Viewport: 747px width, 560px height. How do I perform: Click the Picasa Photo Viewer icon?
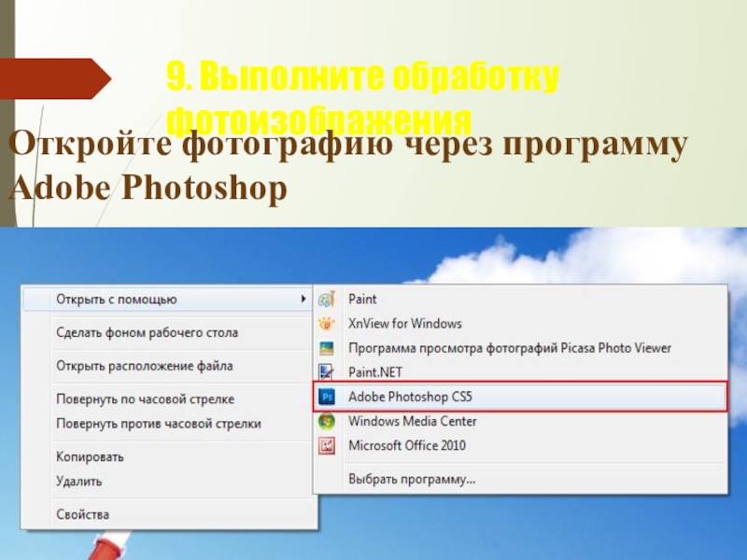[327, 348]
